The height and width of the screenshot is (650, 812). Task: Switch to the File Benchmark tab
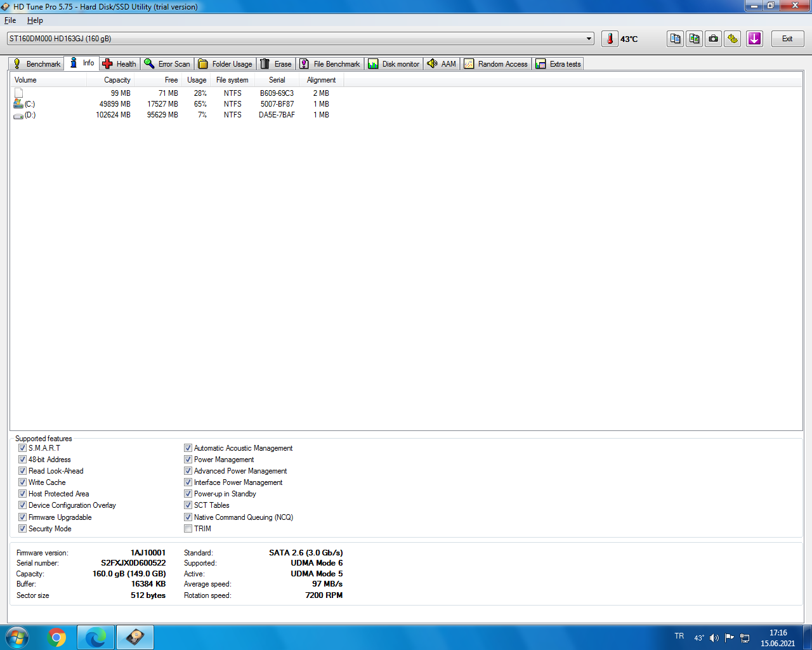point(330,64)
